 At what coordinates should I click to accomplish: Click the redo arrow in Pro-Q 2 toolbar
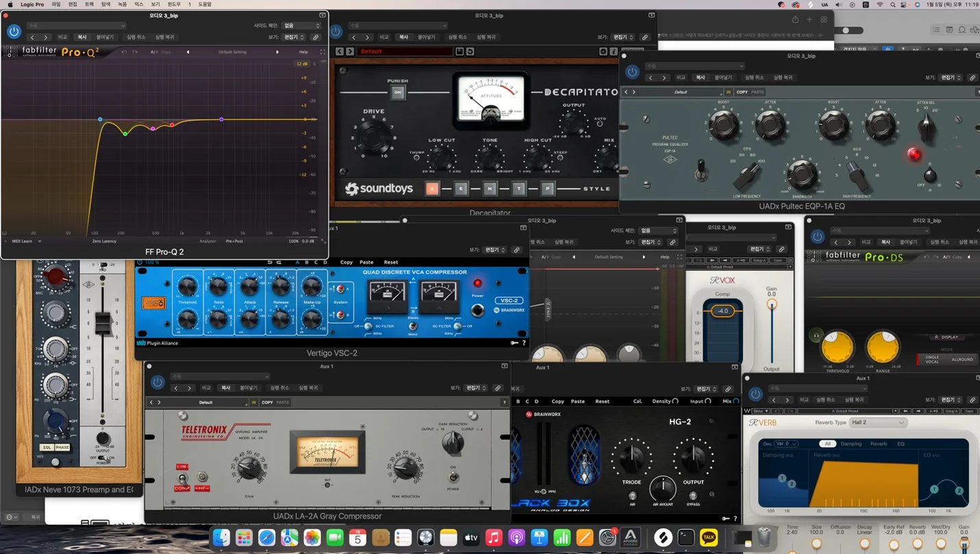coord(135,52)
